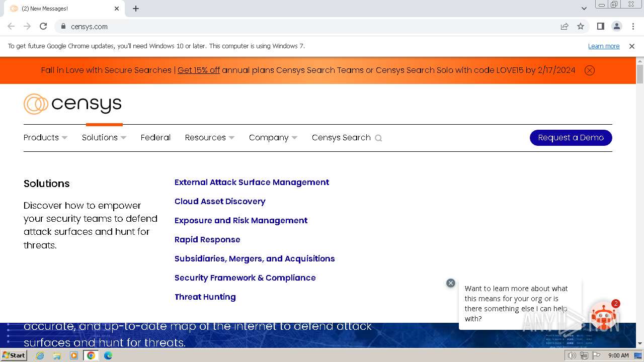Bookmark this page with the star
This screenshot has height=362, width=644.
pyautogui.click(x=581, y=26)
